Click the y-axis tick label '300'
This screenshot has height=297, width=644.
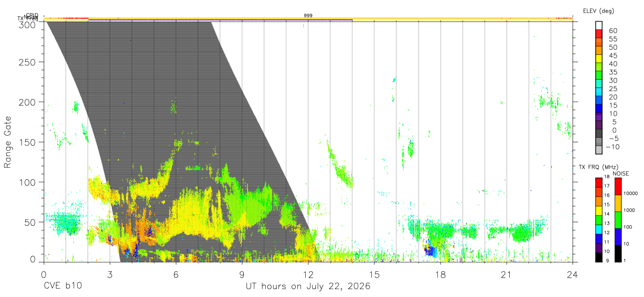click(28, 25)
